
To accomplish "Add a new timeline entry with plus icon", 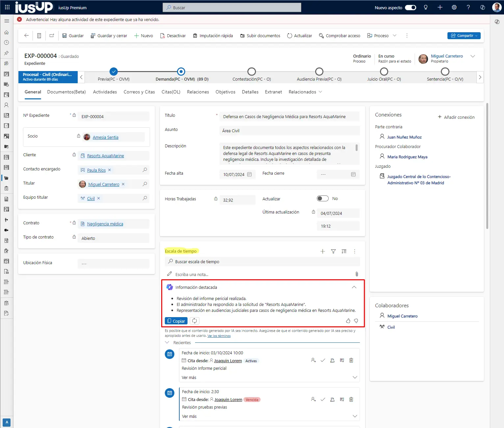I will click(322, 251).
